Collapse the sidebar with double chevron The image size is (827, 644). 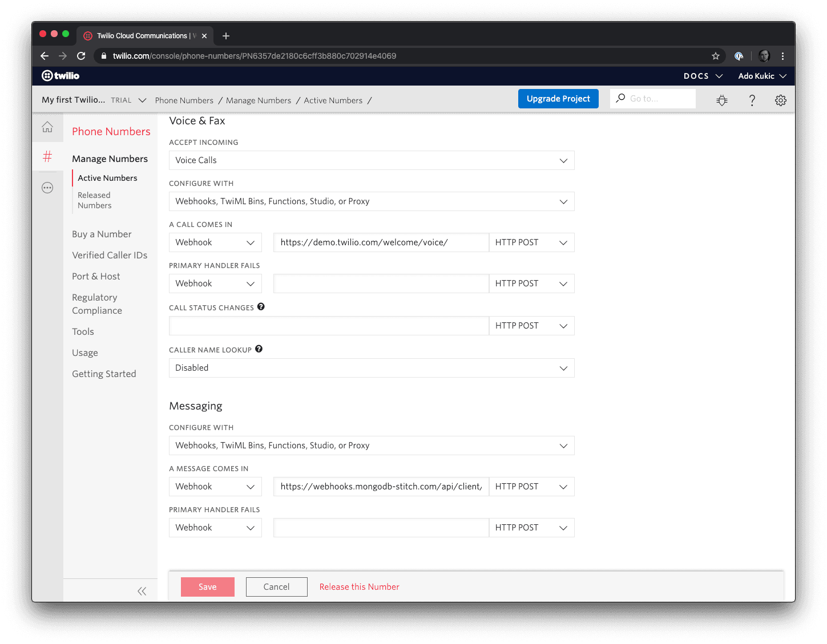pos(142,591)
